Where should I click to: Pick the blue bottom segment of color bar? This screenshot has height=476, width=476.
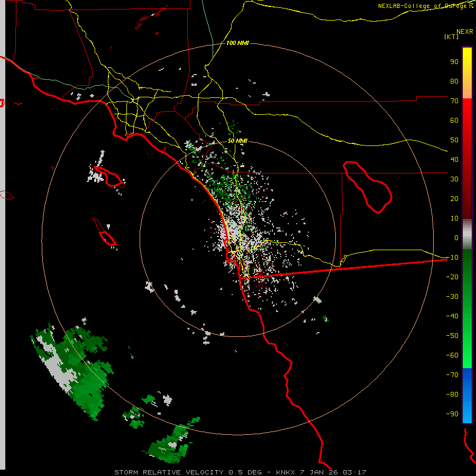click(467, 396)
